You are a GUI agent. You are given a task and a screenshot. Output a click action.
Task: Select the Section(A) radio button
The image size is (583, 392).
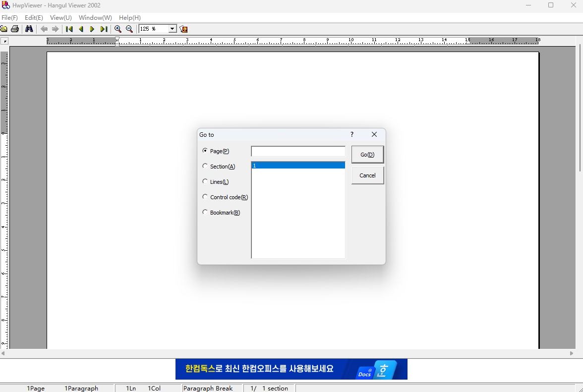coord(205,166)
